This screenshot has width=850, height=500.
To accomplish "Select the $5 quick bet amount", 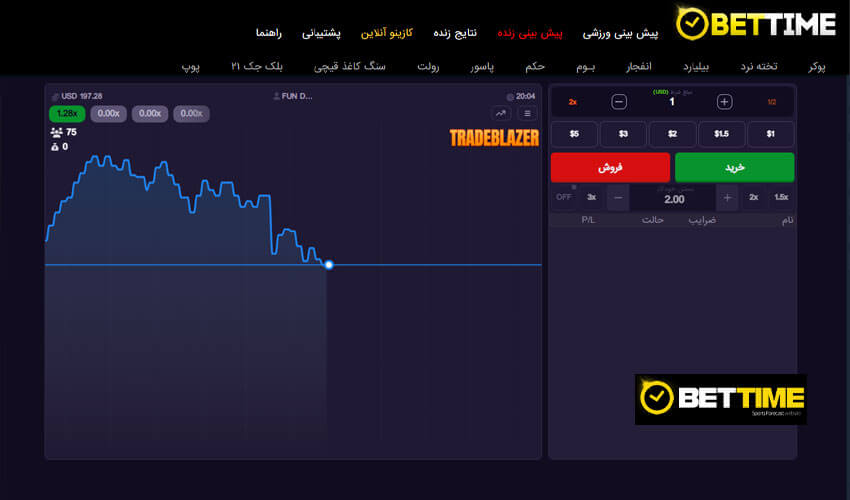I will (575, 134).
